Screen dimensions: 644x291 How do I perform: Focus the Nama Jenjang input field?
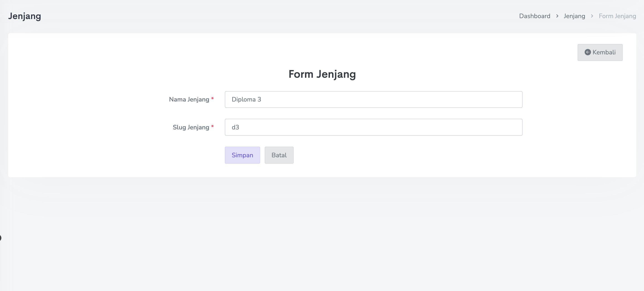(x=373, y=99)
